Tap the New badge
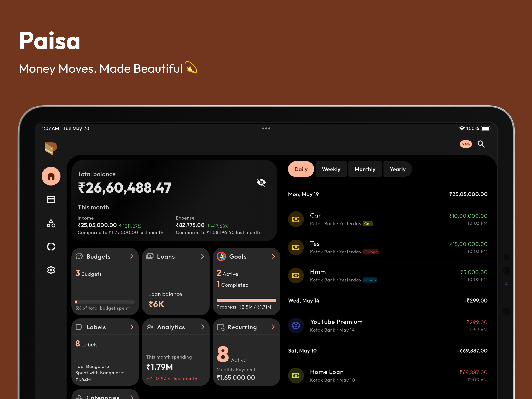Viewport: 532px width, 399px height. [466, 144]
